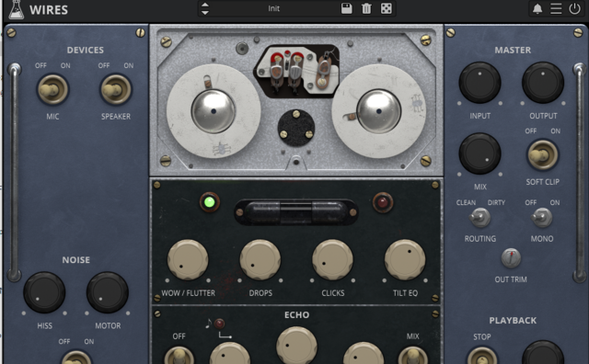Click the randomize dice icon

click(387, 8)
